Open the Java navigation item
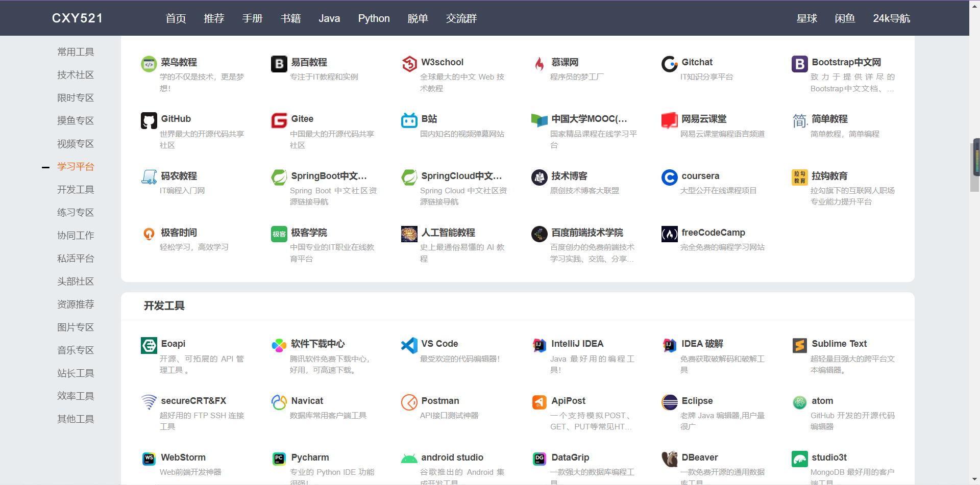 [329, 18]
